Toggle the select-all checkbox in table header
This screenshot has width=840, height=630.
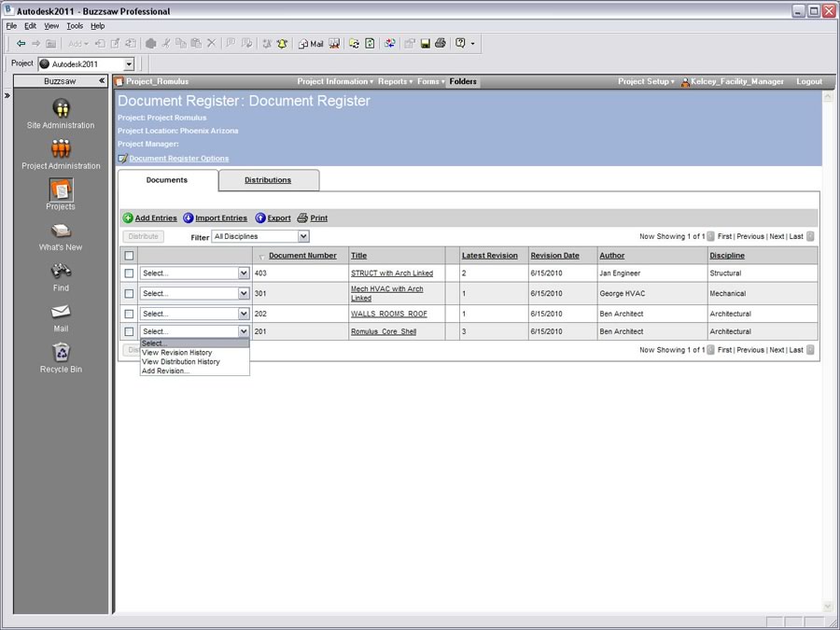coord(129,256)
